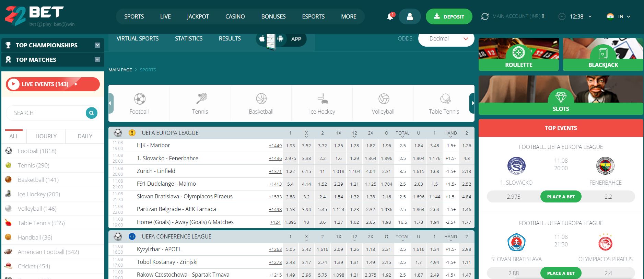
Task: Click the search magnifier icon
Action: 91,113
